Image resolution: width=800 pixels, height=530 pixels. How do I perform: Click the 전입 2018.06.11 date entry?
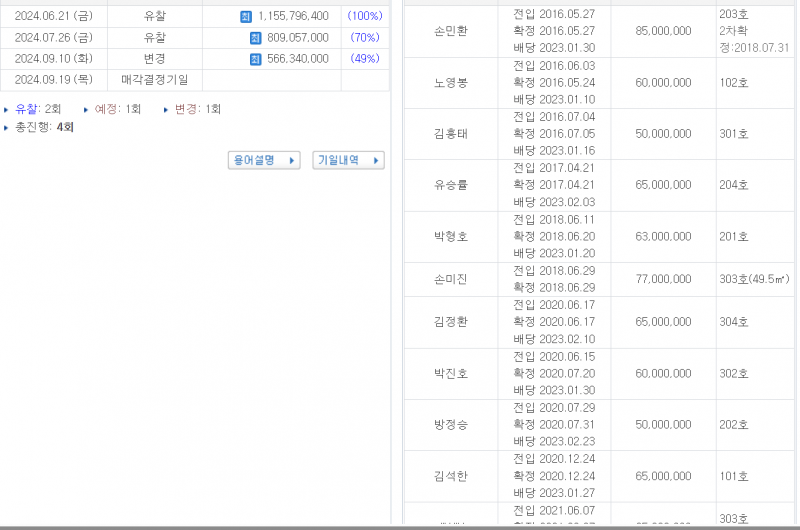554,219
